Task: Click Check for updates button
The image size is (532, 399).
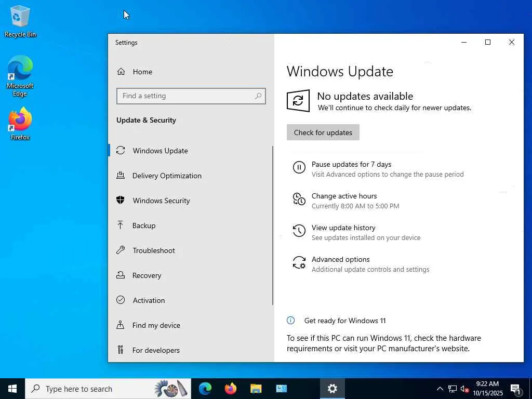Action: click(323, 132)
